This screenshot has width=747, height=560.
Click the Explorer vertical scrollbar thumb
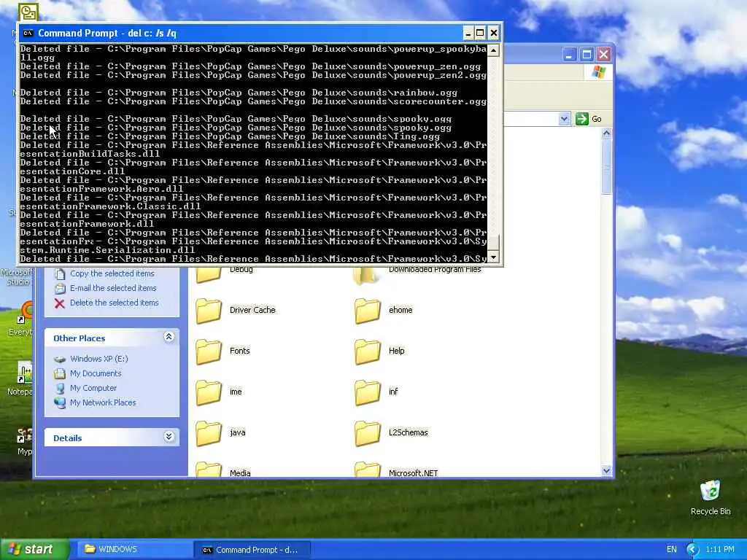[x=606, y=167]
